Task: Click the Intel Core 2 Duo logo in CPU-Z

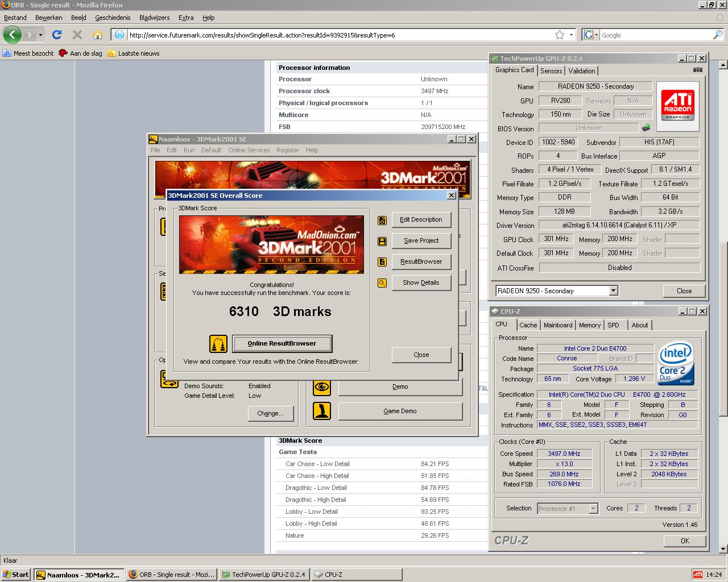Action: [676, 363]
